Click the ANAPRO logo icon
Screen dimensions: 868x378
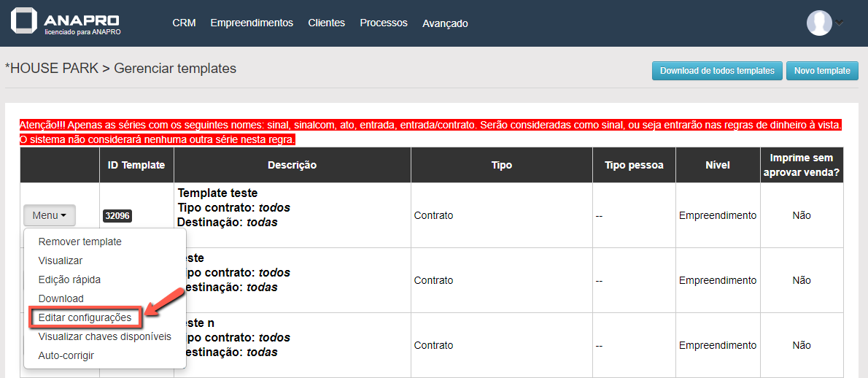coord(24,22)
